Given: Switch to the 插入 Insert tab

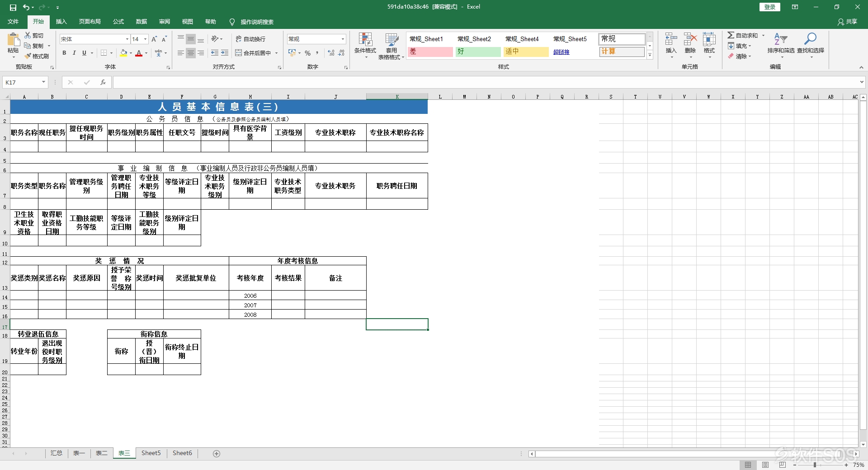Looking at the screenshot, I should 61,22.
